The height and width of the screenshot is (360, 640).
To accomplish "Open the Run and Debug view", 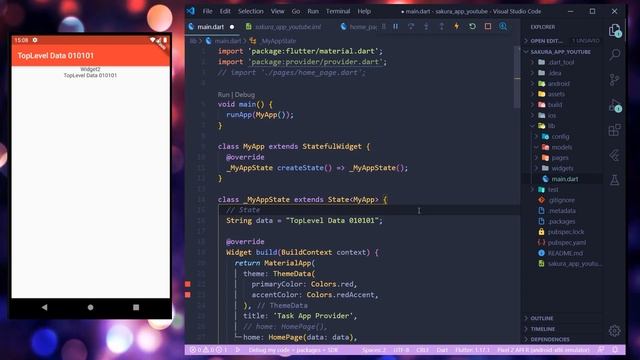I will [615, 105].
